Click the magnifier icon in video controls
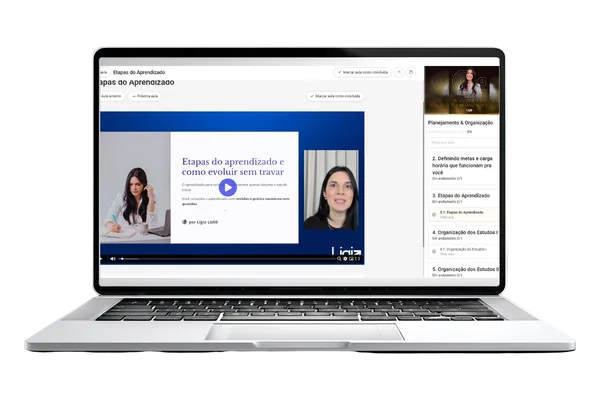Viewport: 600px width, 400px height. [339, 259]
